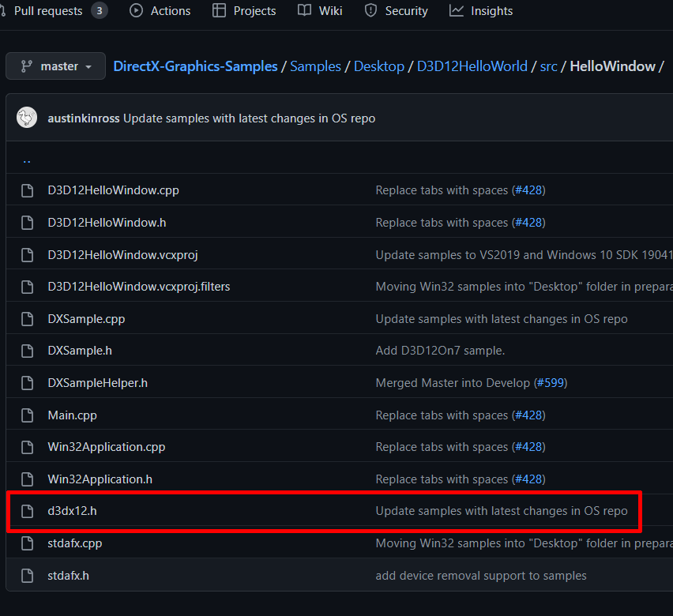
Task: Click the austinkinross avatar image
Action: [x=27, y=118]
